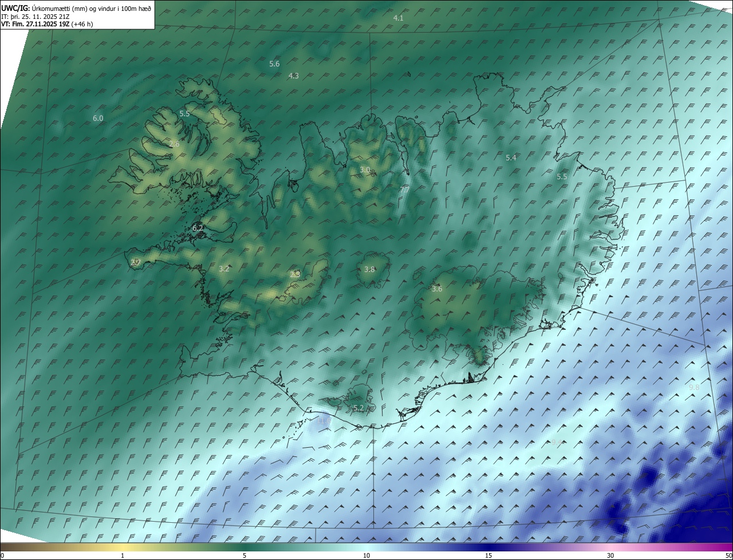This screenshot has height=560, width=733.
Task: Click the 6.0 value label over the western sea
Action: [98, 119]
